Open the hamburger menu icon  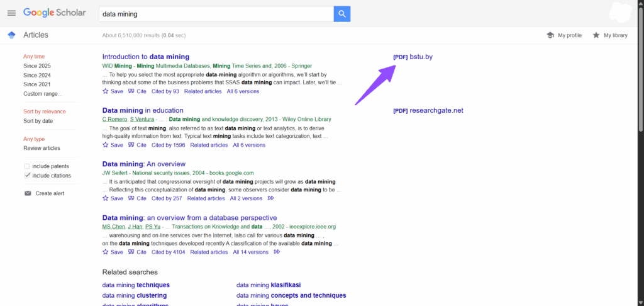[11, 13]
